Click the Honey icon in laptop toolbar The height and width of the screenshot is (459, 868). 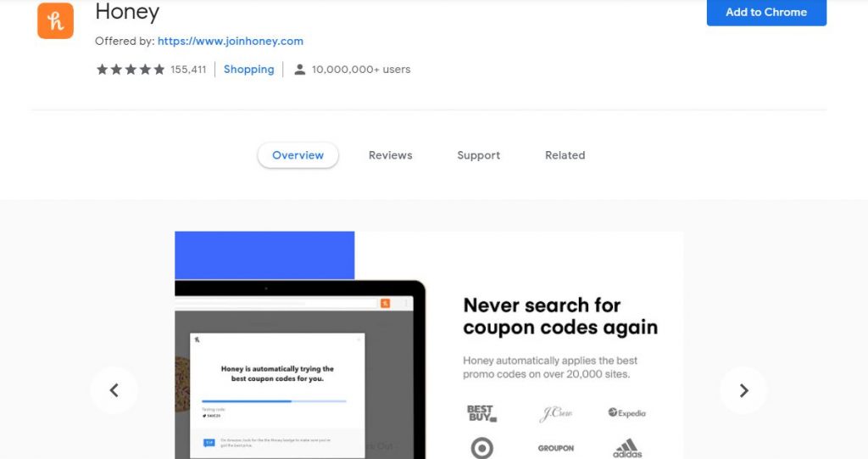tap(386, 303)
